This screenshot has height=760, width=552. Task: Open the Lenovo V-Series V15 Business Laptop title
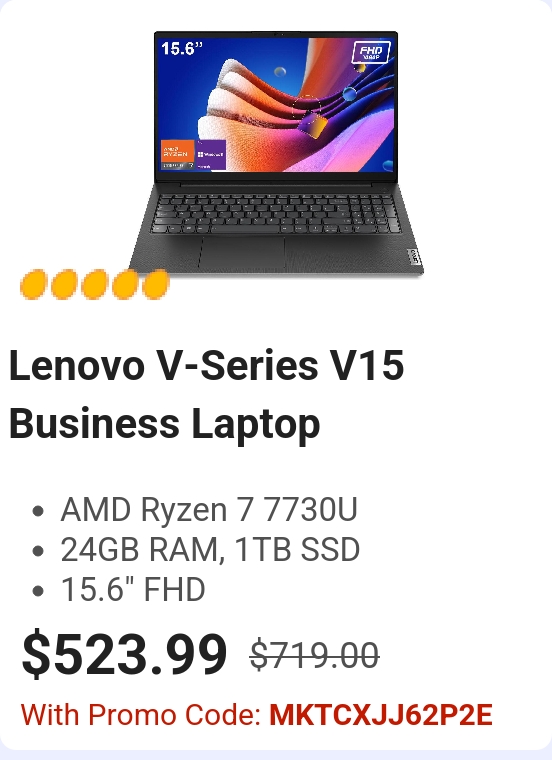point(206,394)
